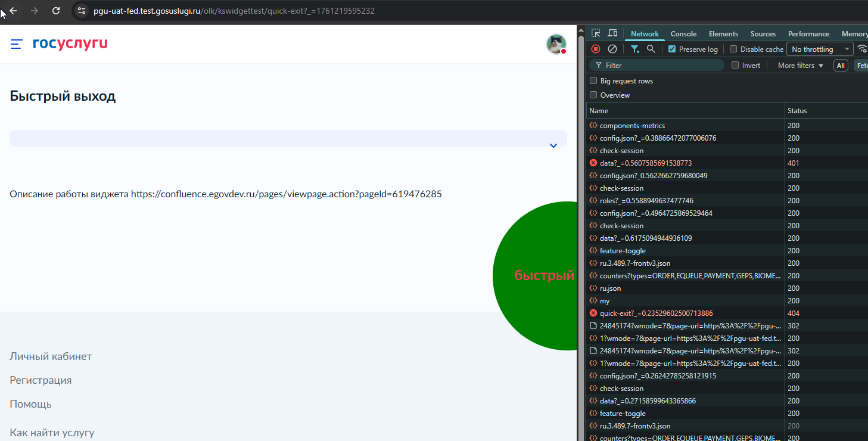Enable the Overview checkbox

[x=593, y=95]
